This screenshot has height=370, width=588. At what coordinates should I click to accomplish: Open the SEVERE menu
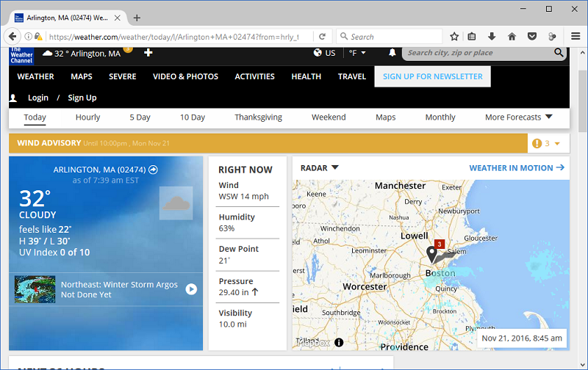[123, 76]
